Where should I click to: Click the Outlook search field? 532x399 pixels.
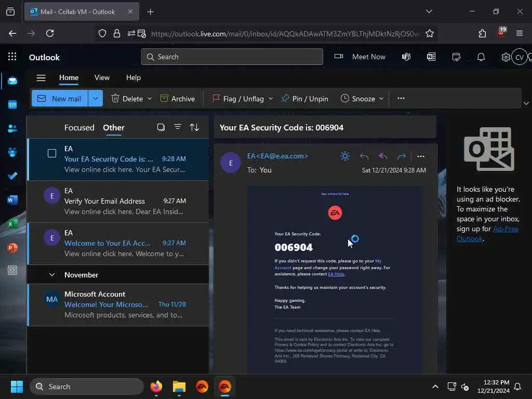tap(232, 57)
